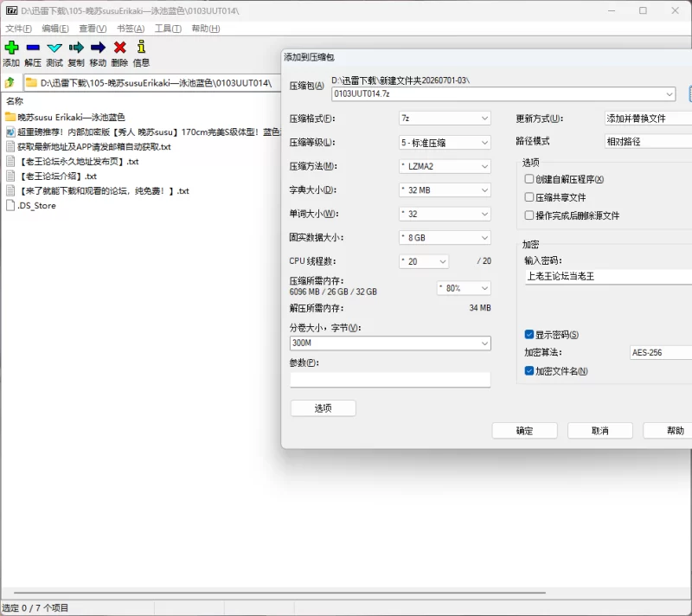Click the Test (测试) checkmark toolbar icon
Image resolution: width=692 pixels, height=616 pixels.
pos(54,48)
